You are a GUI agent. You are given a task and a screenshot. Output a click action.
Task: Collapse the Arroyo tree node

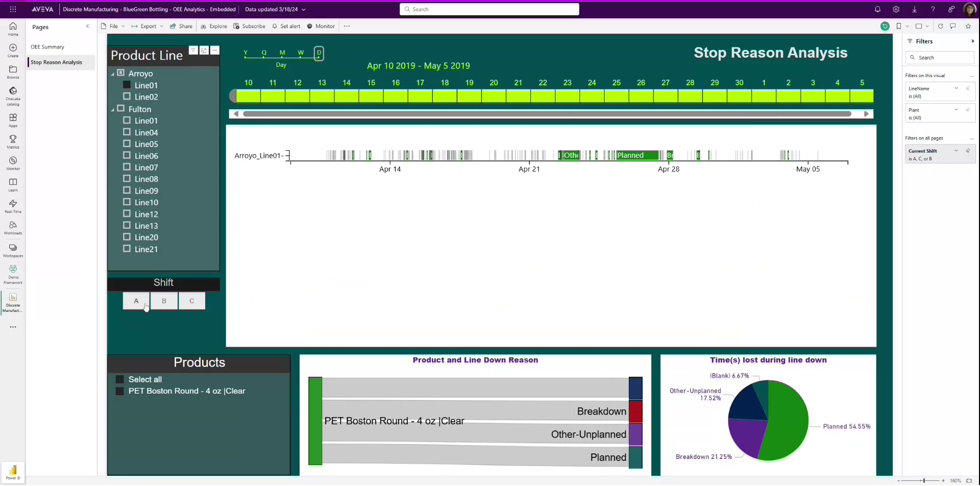point(112,73)
